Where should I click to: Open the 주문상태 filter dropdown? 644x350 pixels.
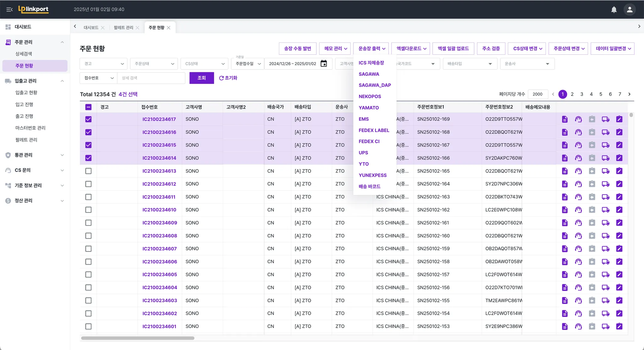click(x=154, y=64)
